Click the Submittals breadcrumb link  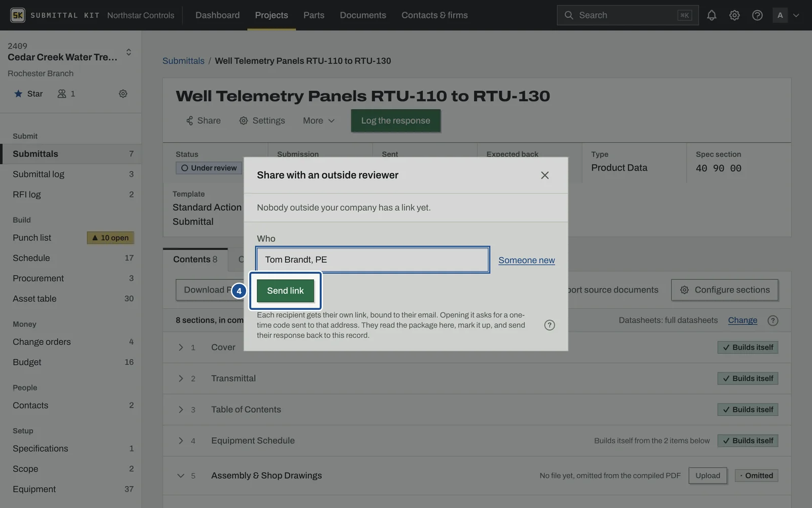183,61
